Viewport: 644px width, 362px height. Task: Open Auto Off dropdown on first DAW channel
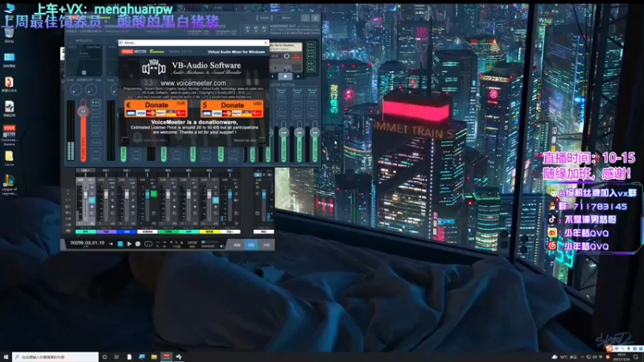click(x=85, y=228)
